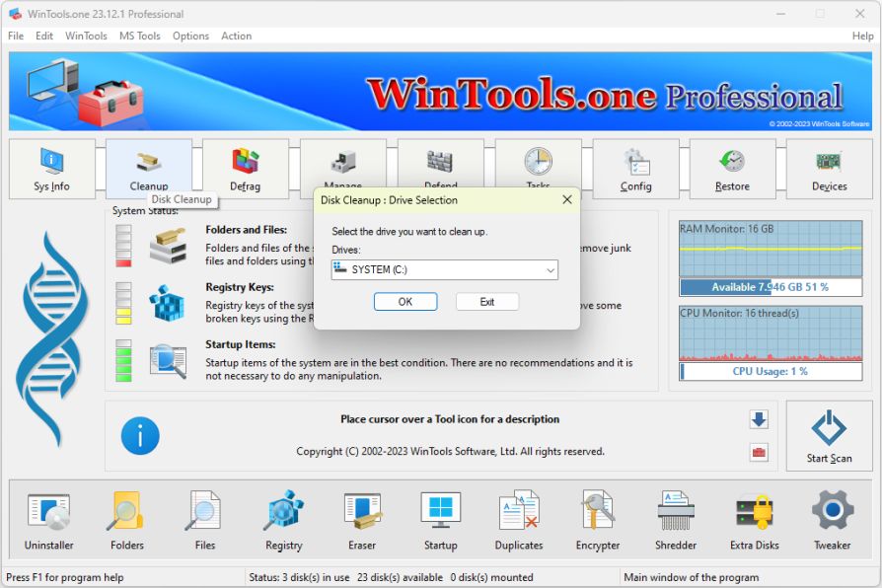Open the Devices tool
The width and height of the screenshot is (882, 588).
pos(829,169)
